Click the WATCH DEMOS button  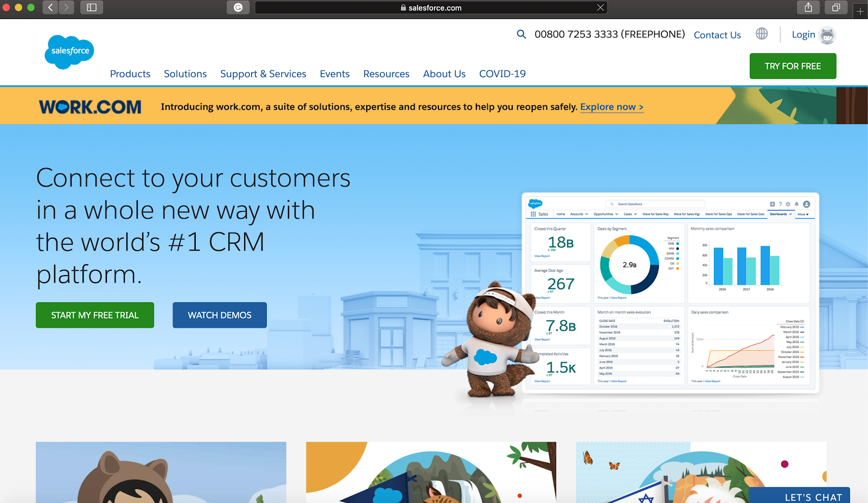(x=220, y=315)
